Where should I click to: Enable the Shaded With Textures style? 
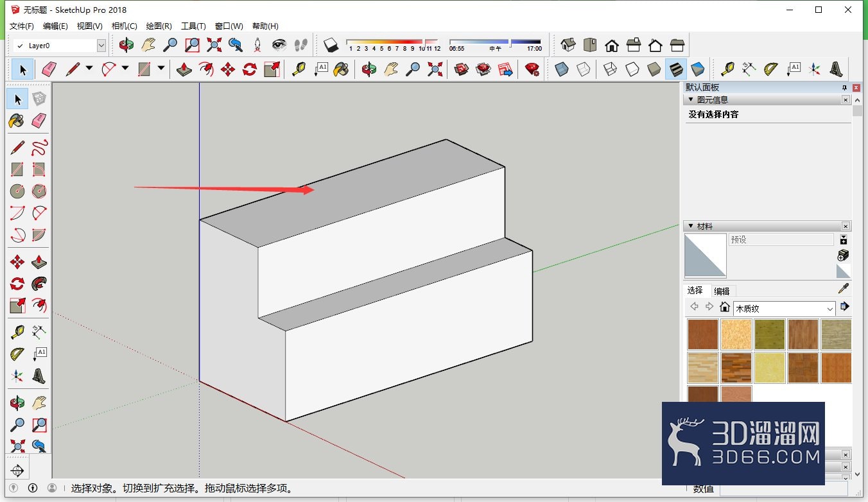[x=675, y=69]
